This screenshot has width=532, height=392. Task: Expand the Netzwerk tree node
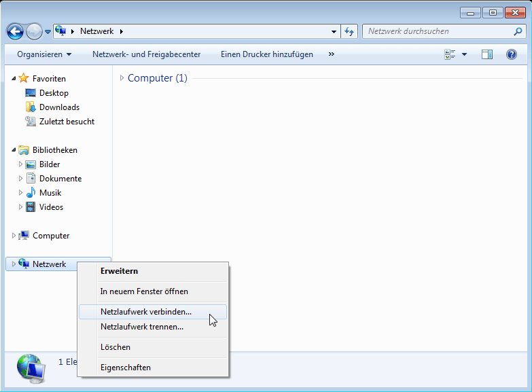[x=14, y=264]
